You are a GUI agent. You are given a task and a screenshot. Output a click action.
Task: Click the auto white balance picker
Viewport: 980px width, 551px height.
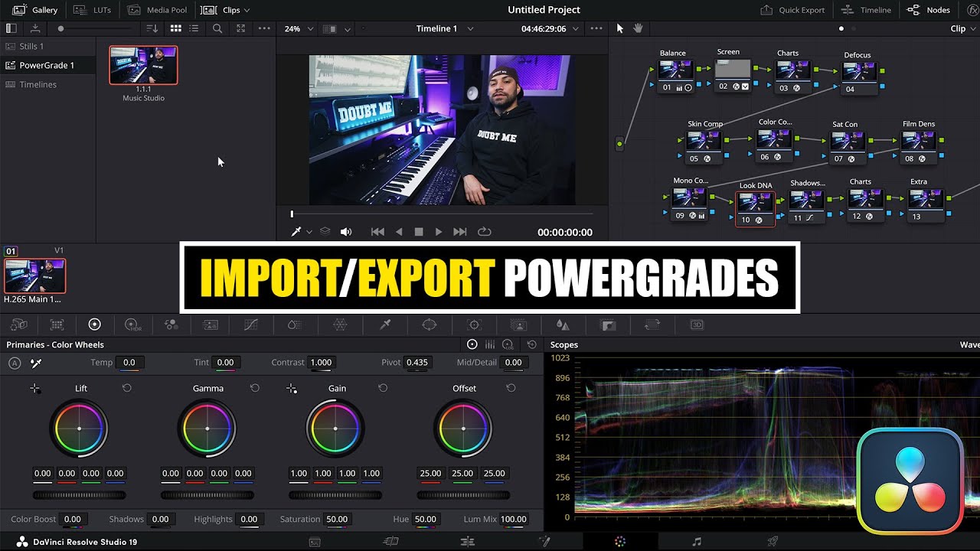[36, 363]
